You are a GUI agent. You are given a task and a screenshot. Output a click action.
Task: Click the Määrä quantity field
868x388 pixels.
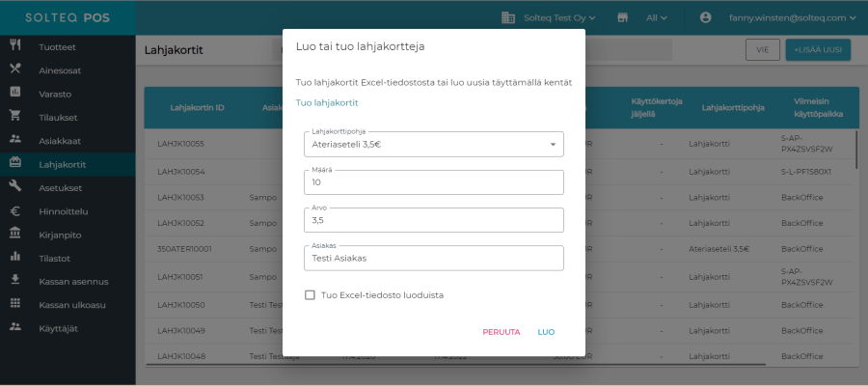pos(432,182)
